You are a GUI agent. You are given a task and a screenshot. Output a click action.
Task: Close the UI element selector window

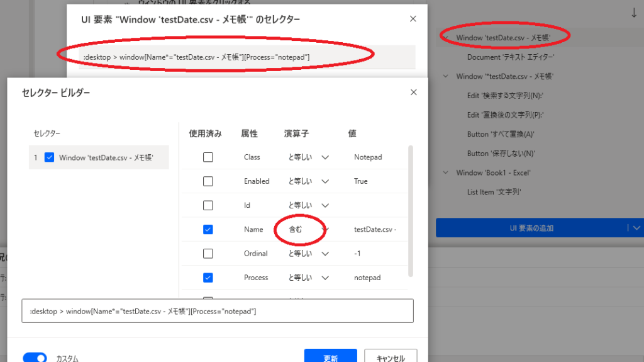(x=413, y=19)
